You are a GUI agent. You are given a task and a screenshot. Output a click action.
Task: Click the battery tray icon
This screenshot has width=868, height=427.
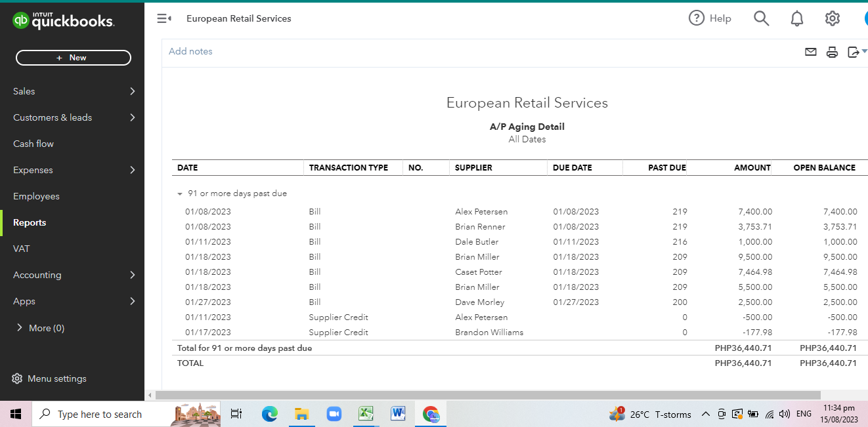click(x=753, y=414)
